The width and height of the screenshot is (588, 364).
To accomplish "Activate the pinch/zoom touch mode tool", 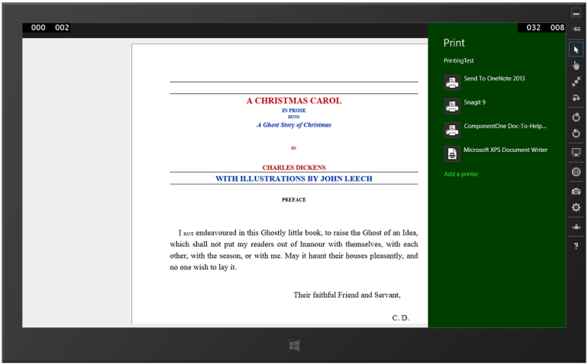I will (x=576, y=82).
